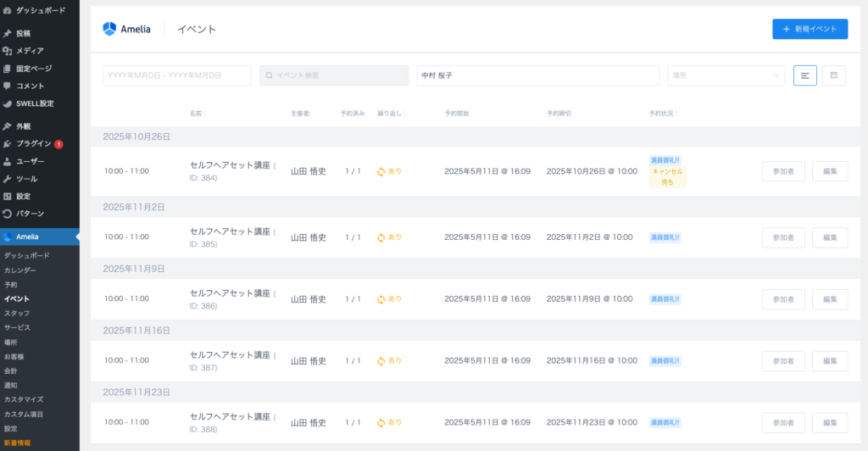Screen dimensions: 868x451
Task: Click the Amelia logo in the header
Action: pos(126,29)
